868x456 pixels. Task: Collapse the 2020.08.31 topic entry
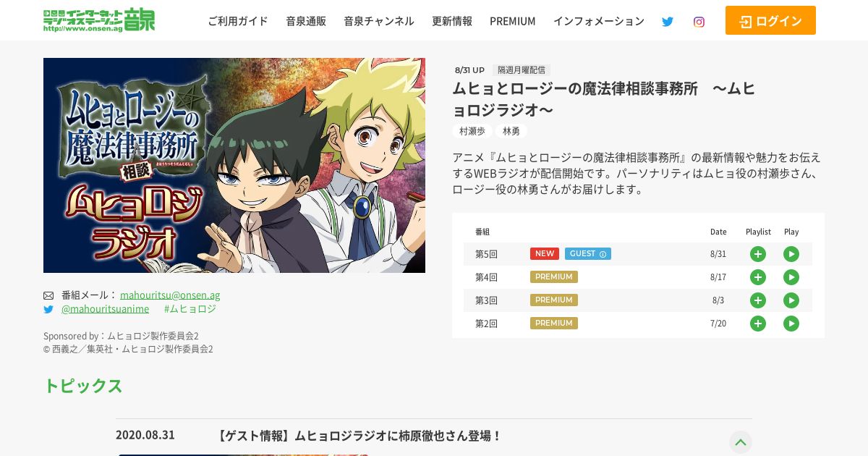pyautogui.click(x=740, y=442)
